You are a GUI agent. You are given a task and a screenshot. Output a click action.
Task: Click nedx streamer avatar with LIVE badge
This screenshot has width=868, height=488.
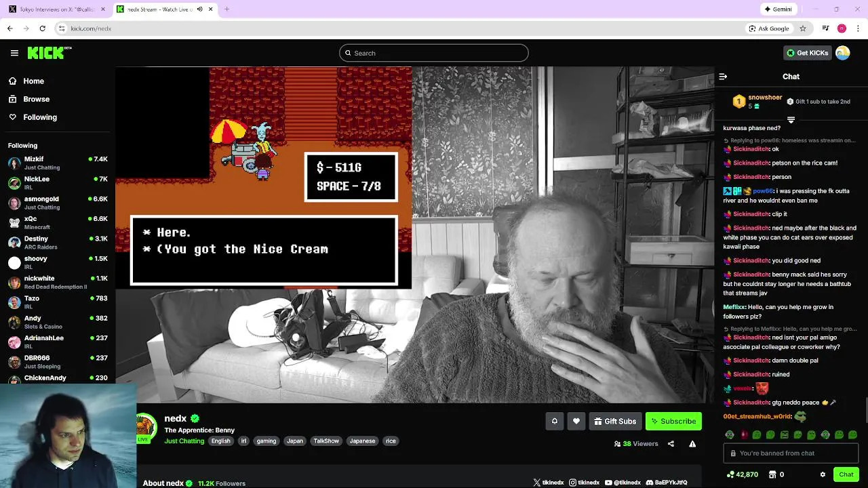point(146,428)
